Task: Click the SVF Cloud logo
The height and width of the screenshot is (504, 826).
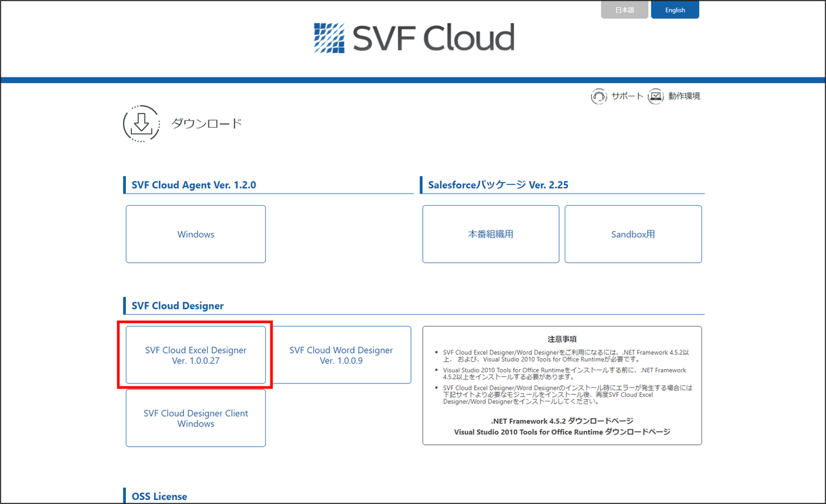Action: click(x=413, y=38)
